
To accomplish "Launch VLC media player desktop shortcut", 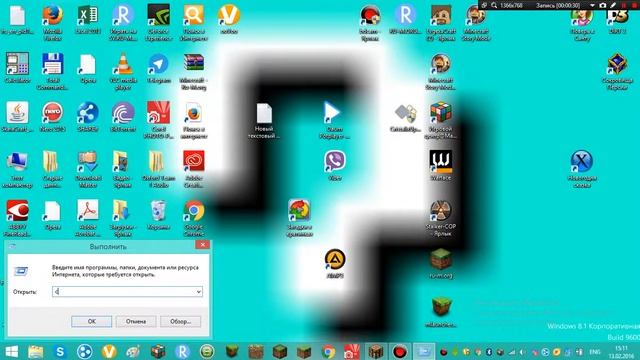I will click(123, 64).
